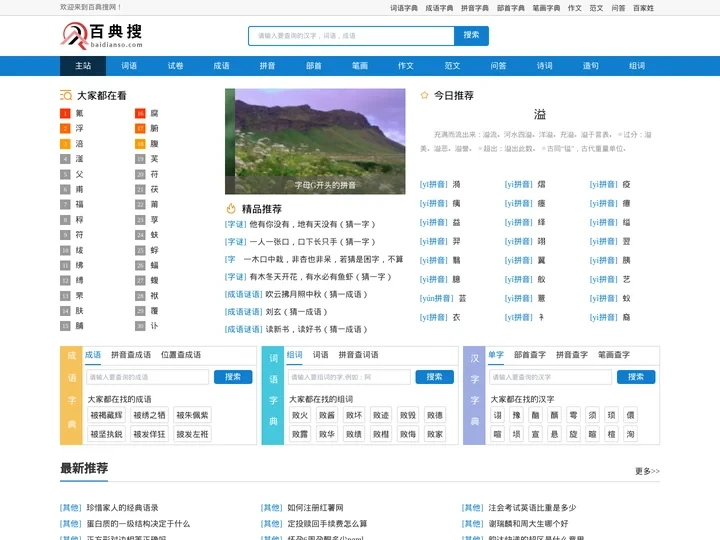Image resolution: width=720 pixels, height=540 pixels.
Task: Select 造句 in the blue navigation bar
Action: pos(591,66)
